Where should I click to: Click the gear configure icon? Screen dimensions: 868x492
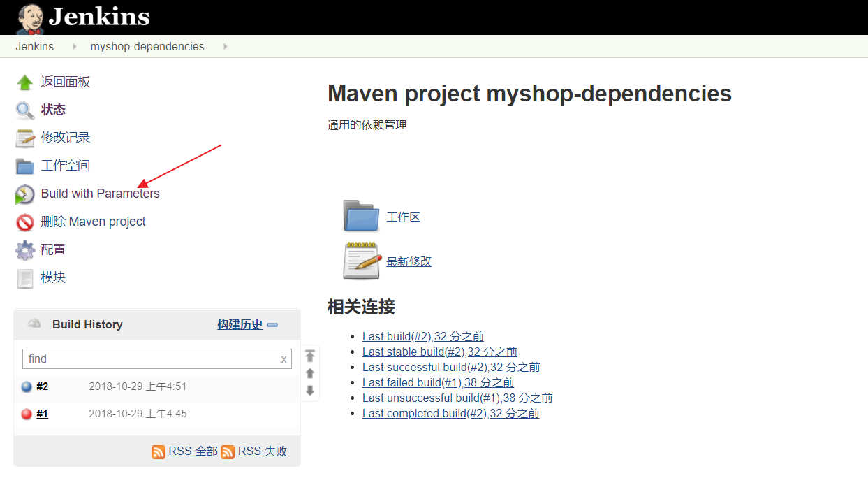25,250
